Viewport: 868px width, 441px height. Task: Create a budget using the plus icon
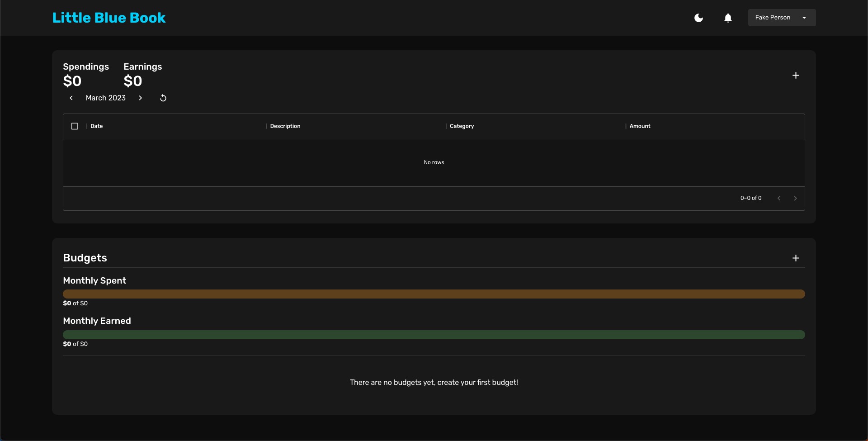[x=796, y=258]
